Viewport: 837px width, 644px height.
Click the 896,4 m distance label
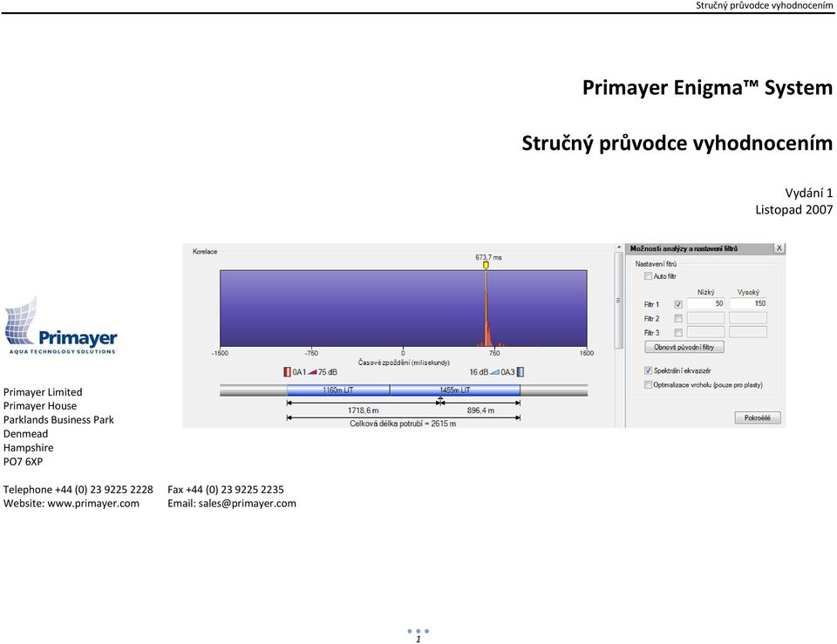[480, 410]
